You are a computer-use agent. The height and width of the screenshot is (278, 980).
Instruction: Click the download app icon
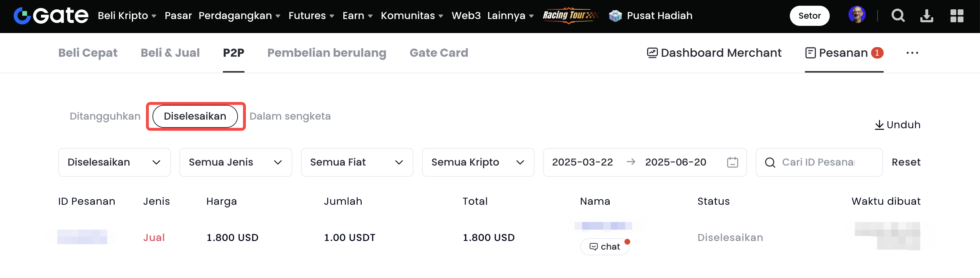(926, 15)
